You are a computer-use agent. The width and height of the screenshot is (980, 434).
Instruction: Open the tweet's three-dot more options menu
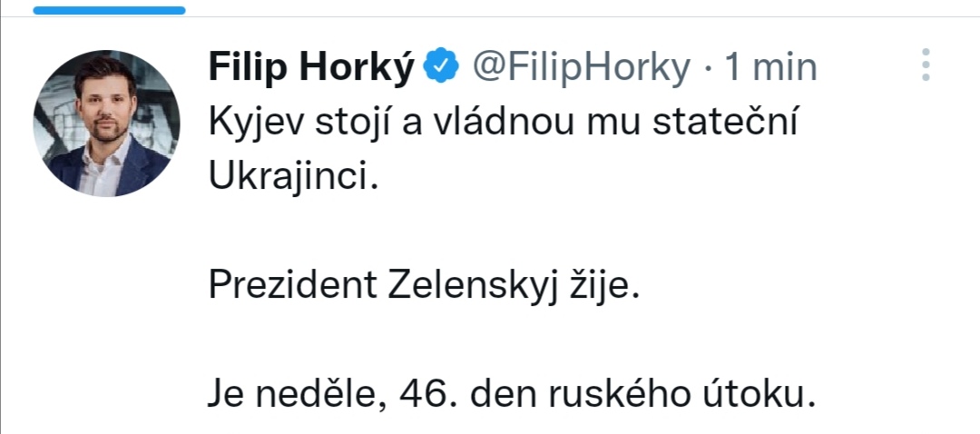926,65
